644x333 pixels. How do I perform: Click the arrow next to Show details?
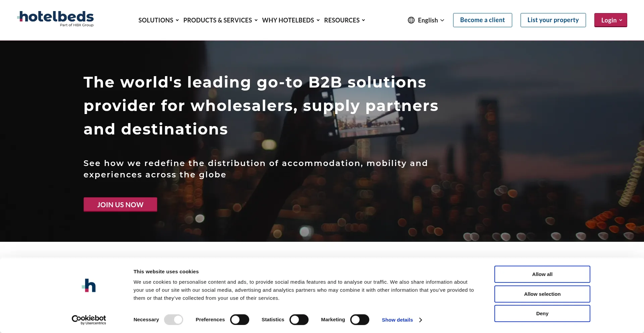click(x=421, y=320)
